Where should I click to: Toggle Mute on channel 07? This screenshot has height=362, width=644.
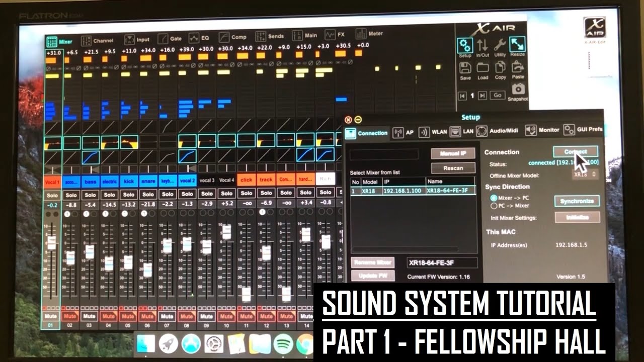(167, 316)
